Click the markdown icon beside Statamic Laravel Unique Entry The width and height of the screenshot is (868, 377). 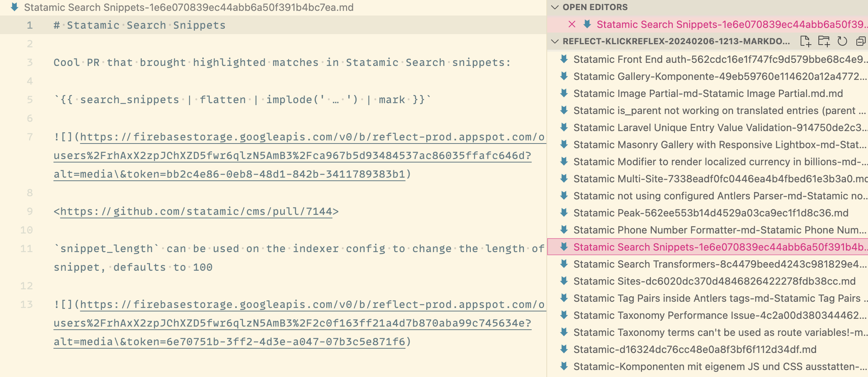coord(564,127)
